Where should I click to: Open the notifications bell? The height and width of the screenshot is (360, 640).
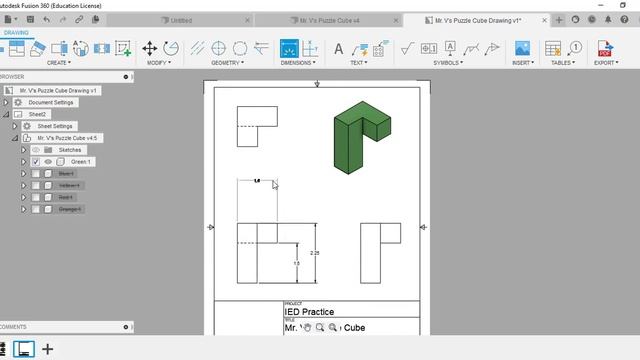pyautogui.click(x=608, y=20)
